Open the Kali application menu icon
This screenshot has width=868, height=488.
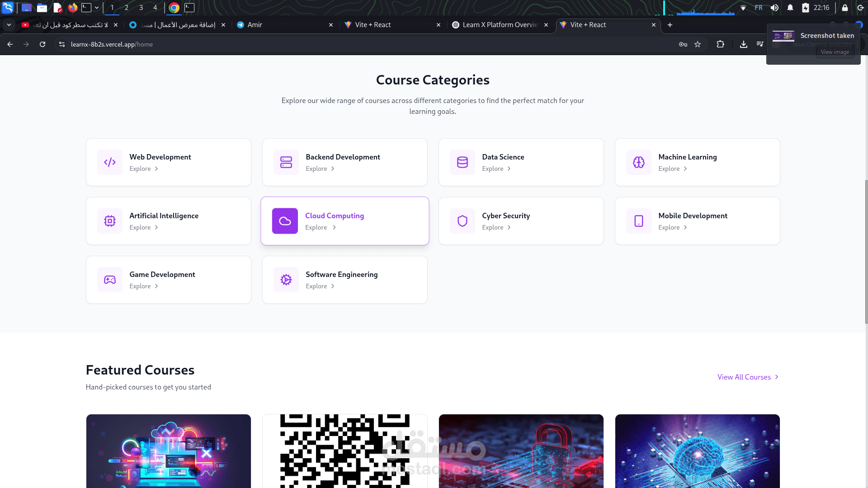pyautogui.click(x=8, y=8)
